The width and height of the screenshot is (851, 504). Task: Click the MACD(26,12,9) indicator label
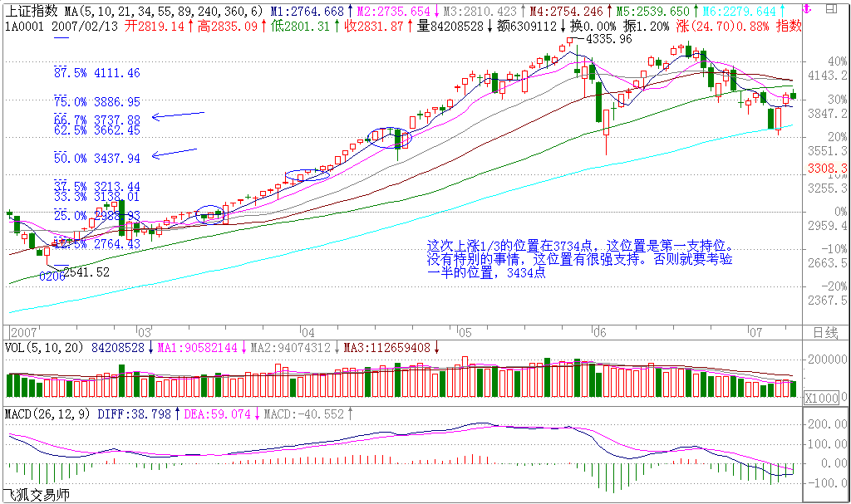coord(48,413)
